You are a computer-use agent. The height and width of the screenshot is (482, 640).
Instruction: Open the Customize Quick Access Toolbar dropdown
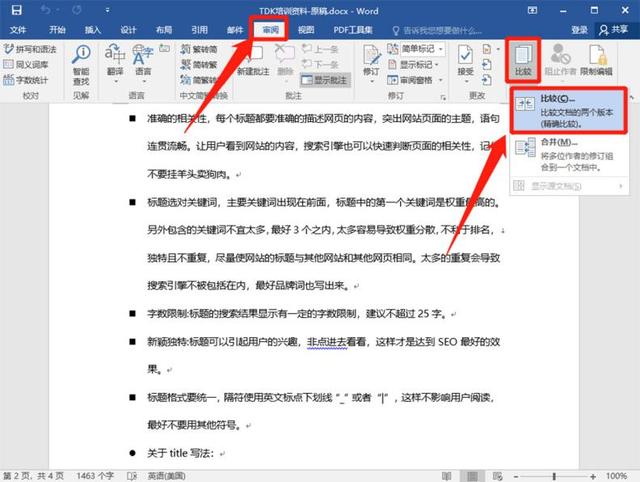point(107,11)
